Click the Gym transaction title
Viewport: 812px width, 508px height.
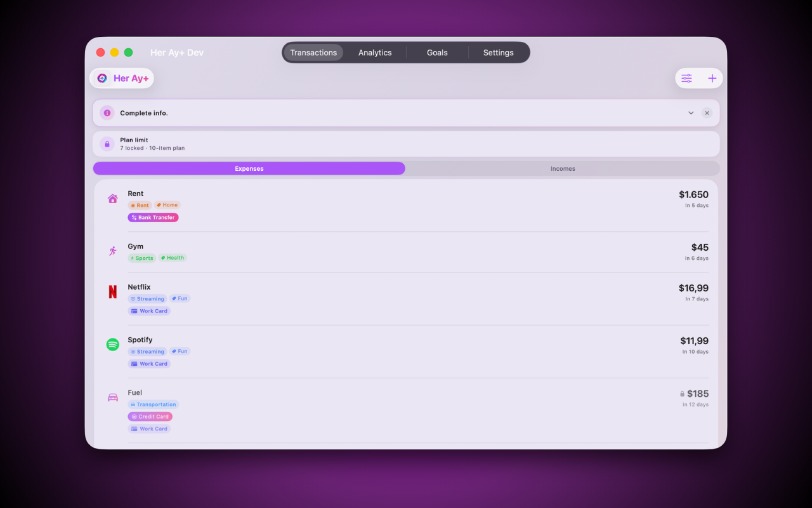(136, 246)
